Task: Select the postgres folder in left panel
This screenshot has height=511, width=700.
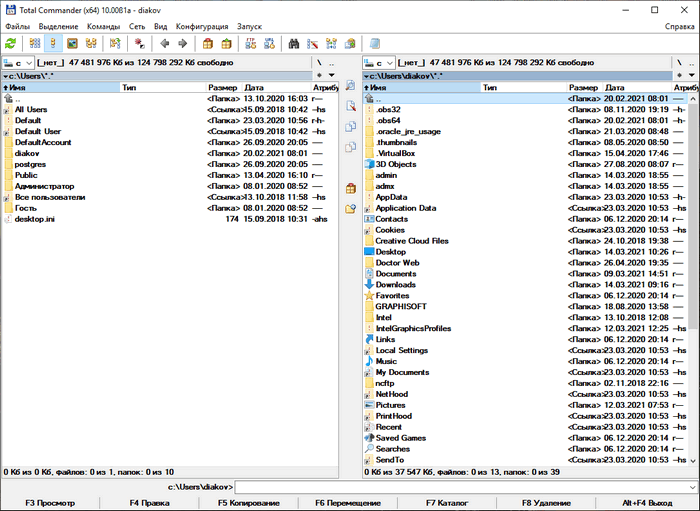Action: pos(30,164)
